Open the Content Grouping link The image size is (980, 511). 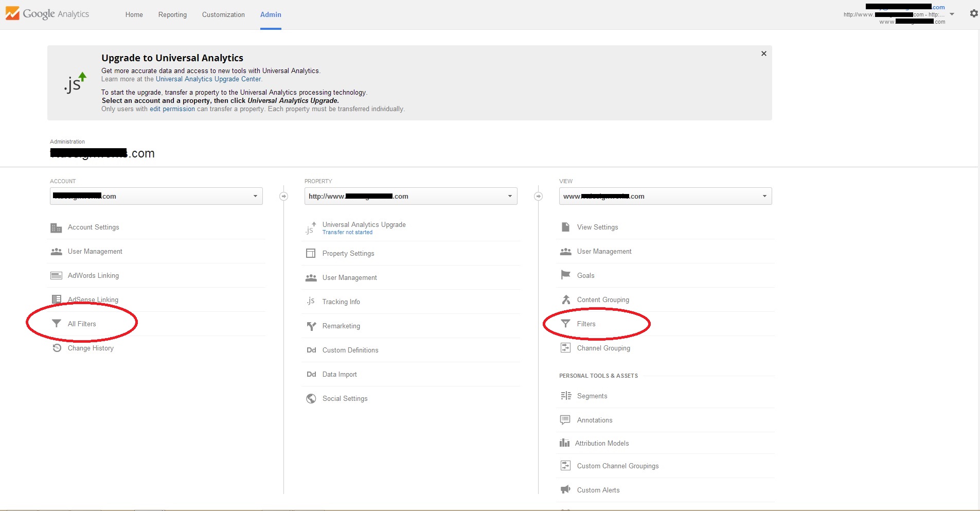(x=603, y=300)
